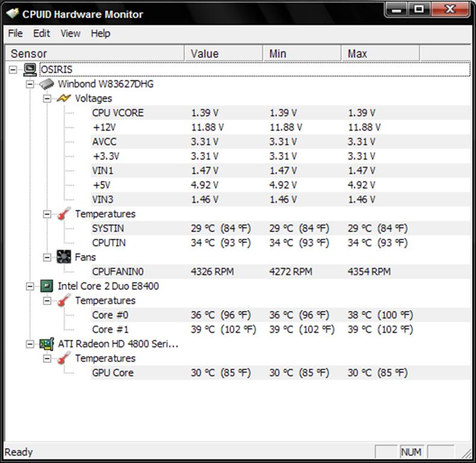476x463 pixels.
Task: Click the Voltages lightning icon
Action: (x=64, y=98)
